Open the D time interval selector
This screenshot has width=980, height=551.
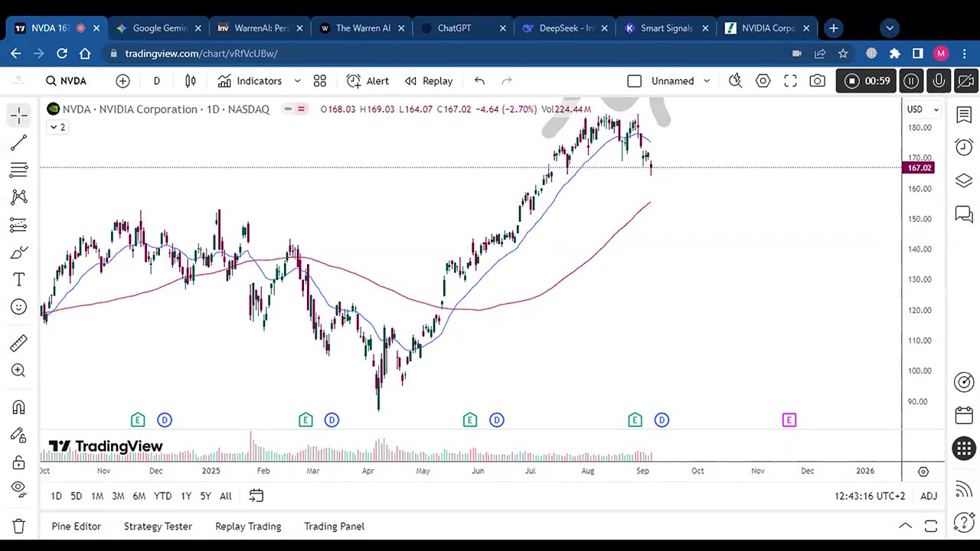[156, 80]
